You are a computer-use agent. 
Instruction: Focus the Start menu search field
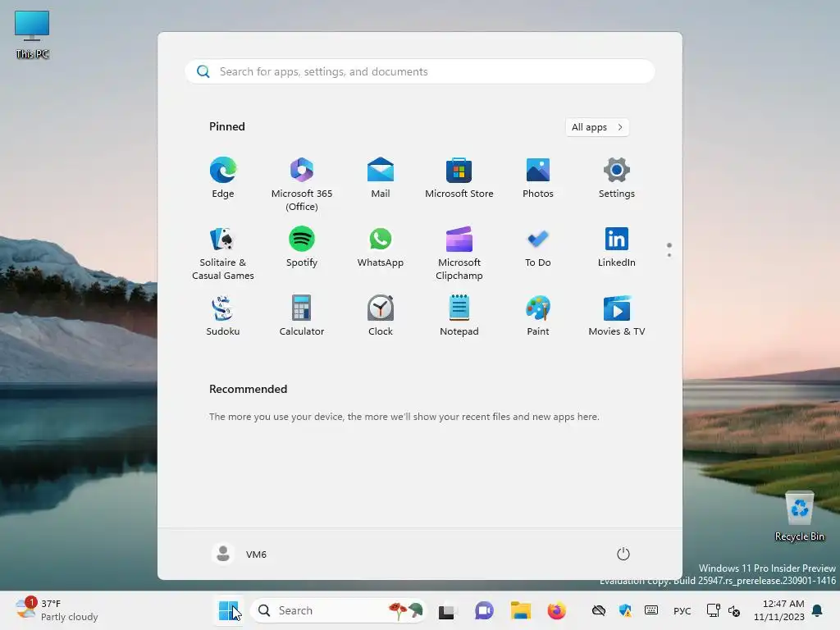(x=420, y=72)
